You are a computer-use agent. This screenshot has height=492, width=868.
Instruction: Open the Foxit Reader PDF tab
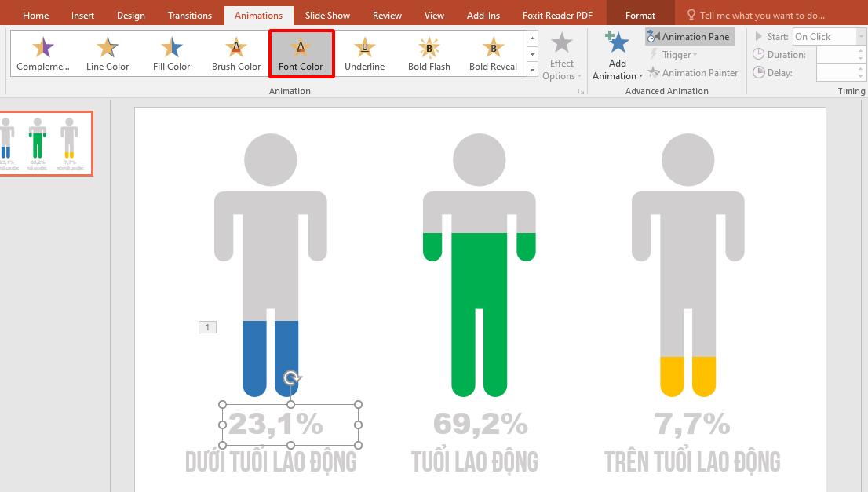[x=557, y=16]
